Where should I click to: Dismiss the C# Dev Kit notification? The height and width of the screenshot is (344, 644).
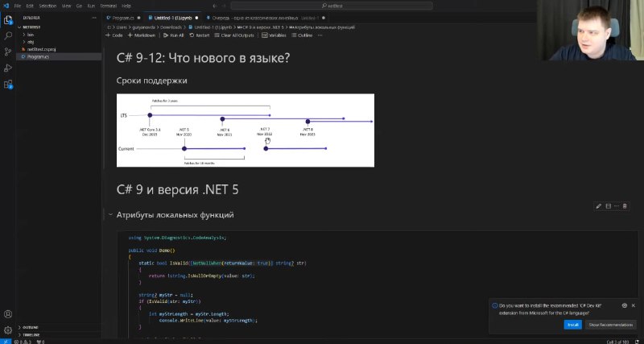tap(633, 305)
